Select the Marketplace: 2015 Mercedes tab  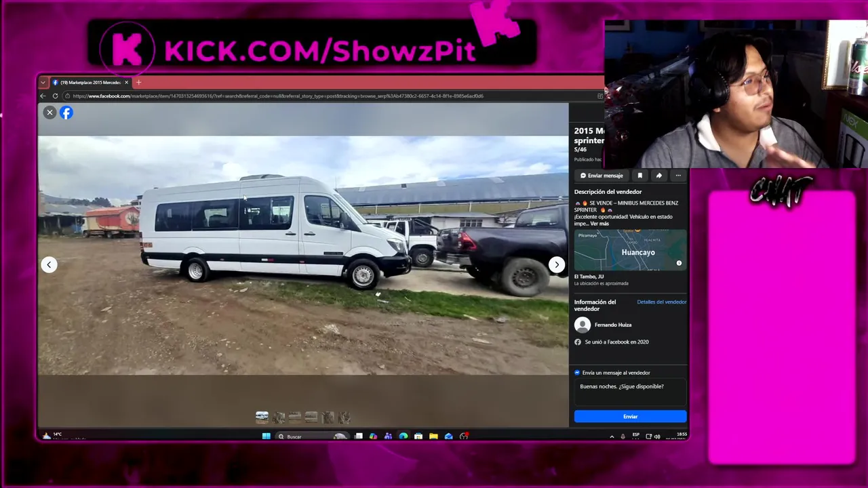[x=90, y=83]
